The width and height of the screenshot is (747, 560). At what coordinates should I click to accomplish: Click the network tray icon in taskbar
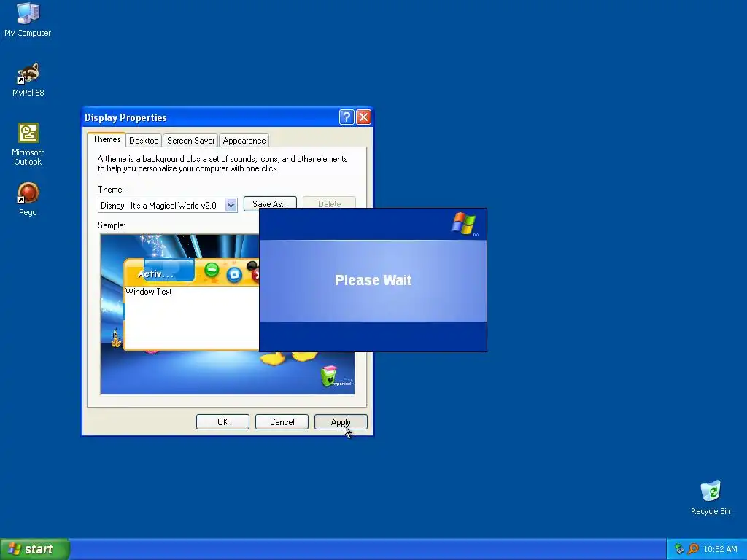coord(679,549)
